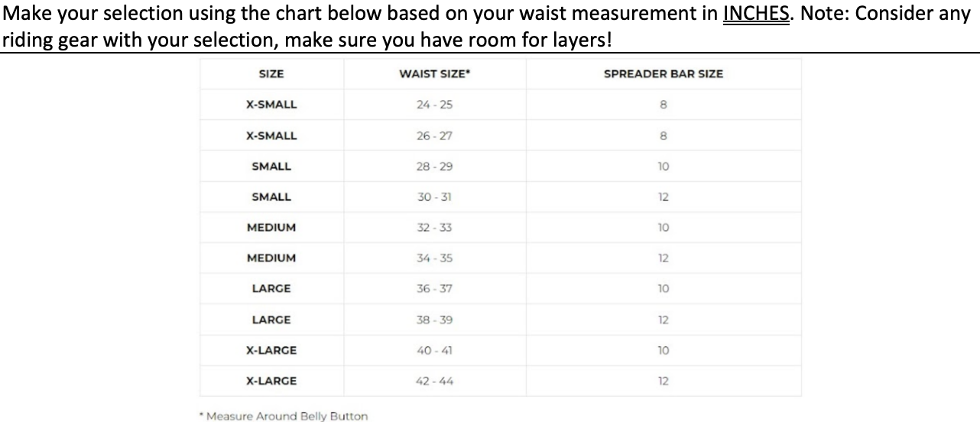Click the X-LARGE label in the 42 - 44 row
This screenshot has width=980, height=422.
271,381
